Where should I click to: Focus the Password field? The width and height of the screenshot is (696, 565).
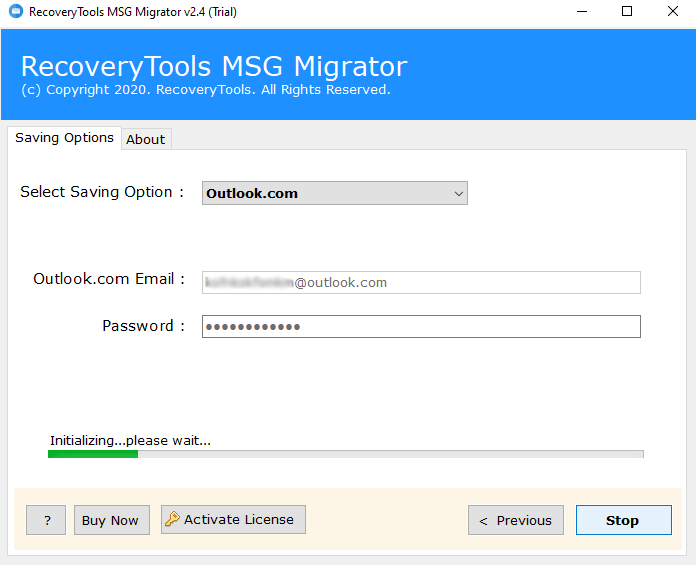tap(421, 327)
